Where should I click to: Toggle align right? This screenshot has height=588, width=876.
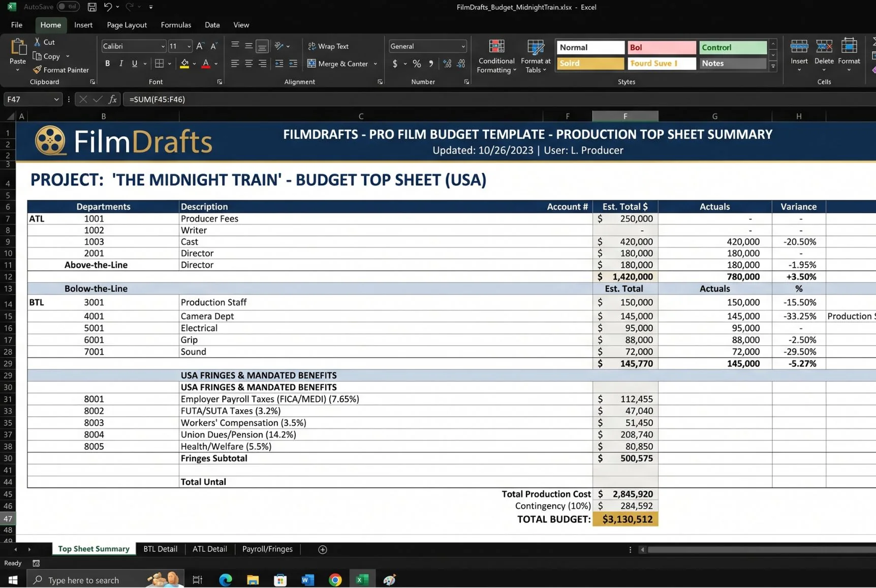[262, 64]
